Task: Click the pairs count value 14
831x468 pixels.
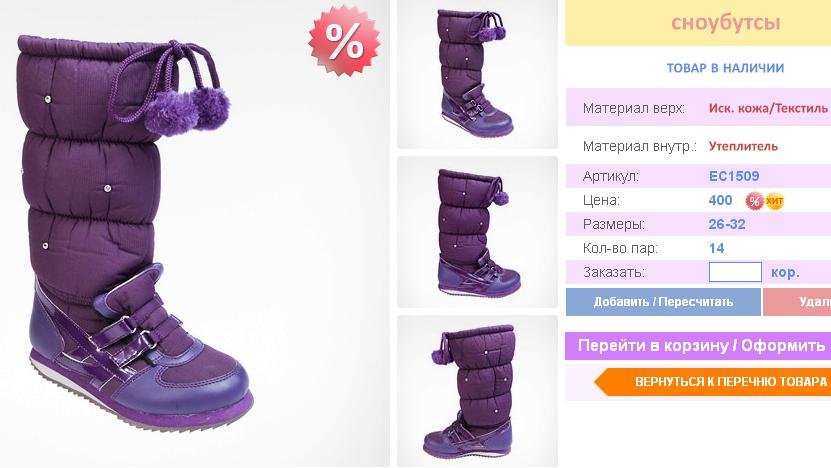Action: tap(717, 248)
